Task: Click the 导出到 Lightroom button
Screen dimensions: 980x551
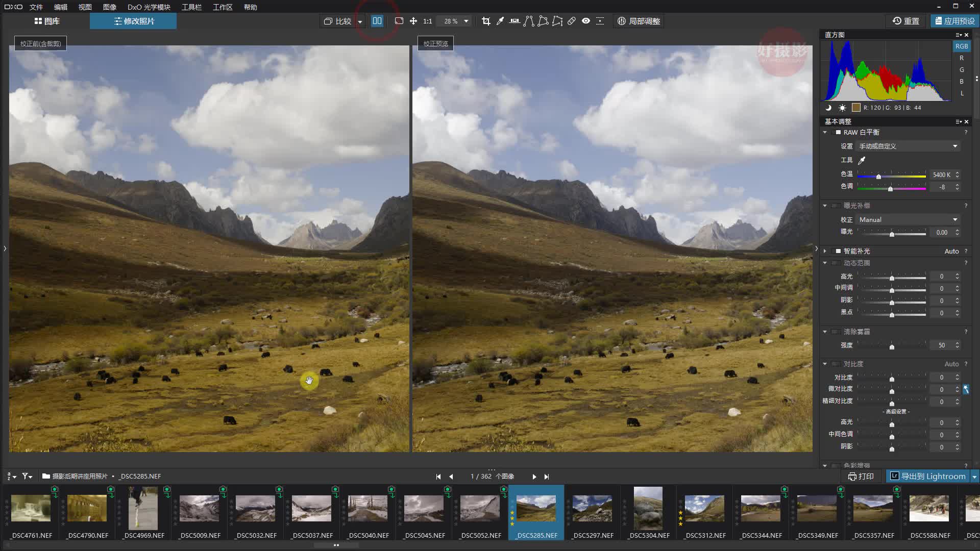Action: pyautogui.click(x=929, y=476)
